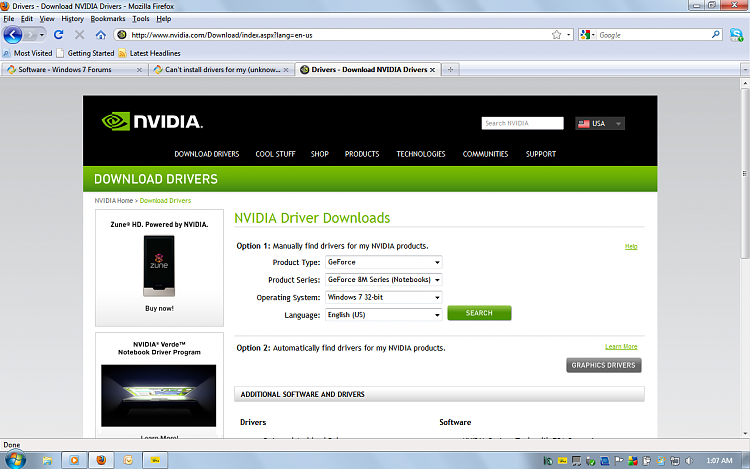Open a new tab with plus button

(450, 70)
